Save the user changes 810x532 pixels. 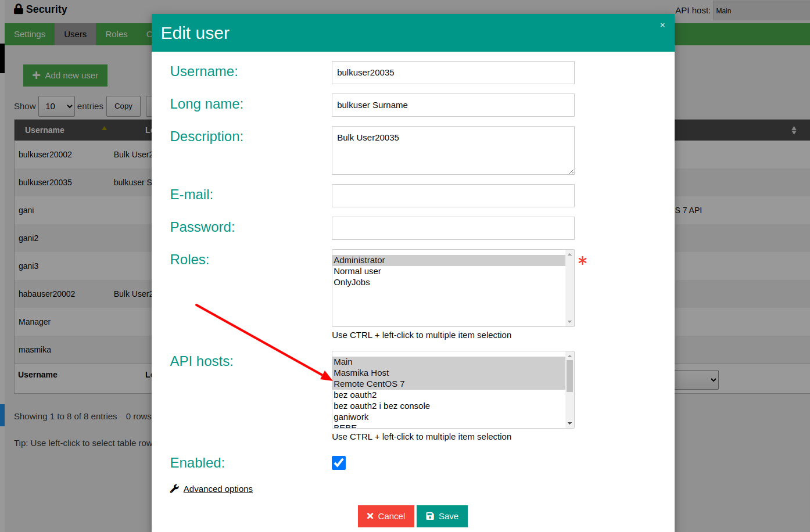[442, 516]
